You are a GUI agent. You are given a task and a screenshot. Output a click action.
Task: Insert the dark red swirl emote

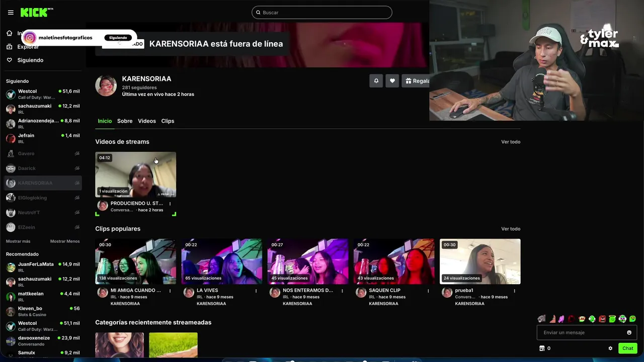pos(572,319)
